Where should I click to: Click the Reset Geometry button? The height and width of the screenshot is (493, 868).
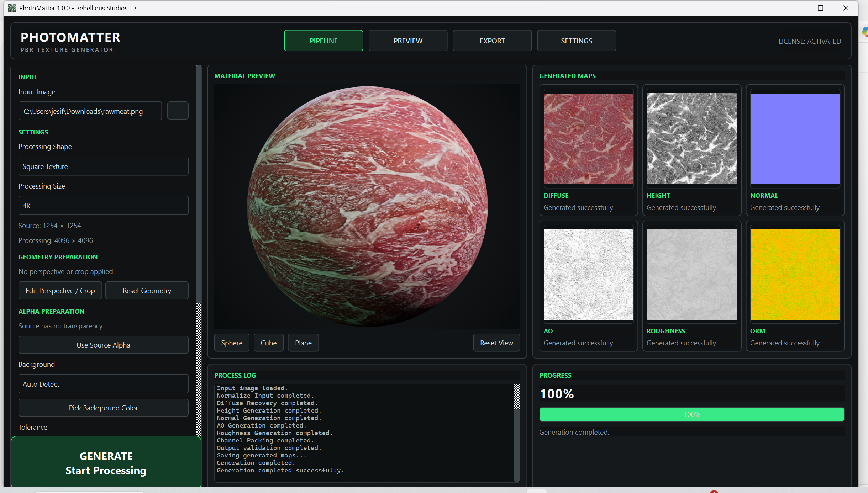[x=147, y=290]
